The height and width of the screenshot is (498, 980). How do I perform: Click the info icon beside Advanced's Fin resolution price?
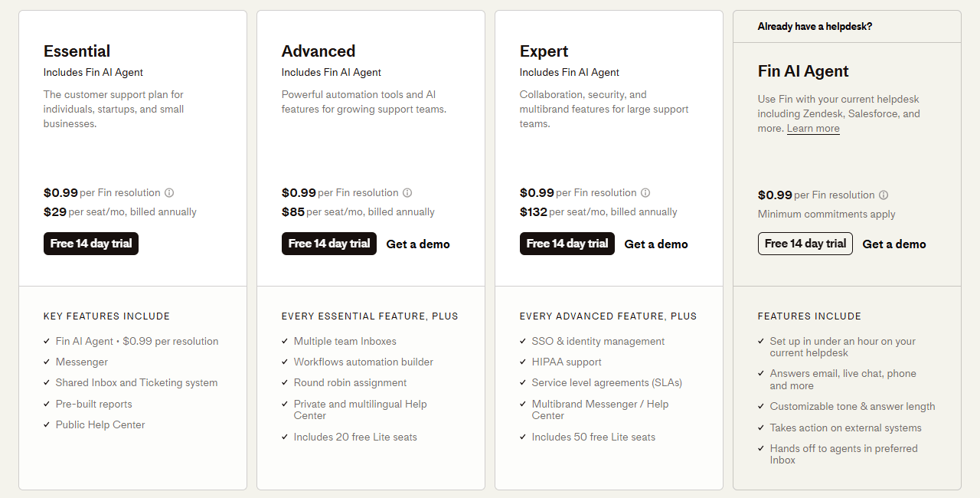407,192
